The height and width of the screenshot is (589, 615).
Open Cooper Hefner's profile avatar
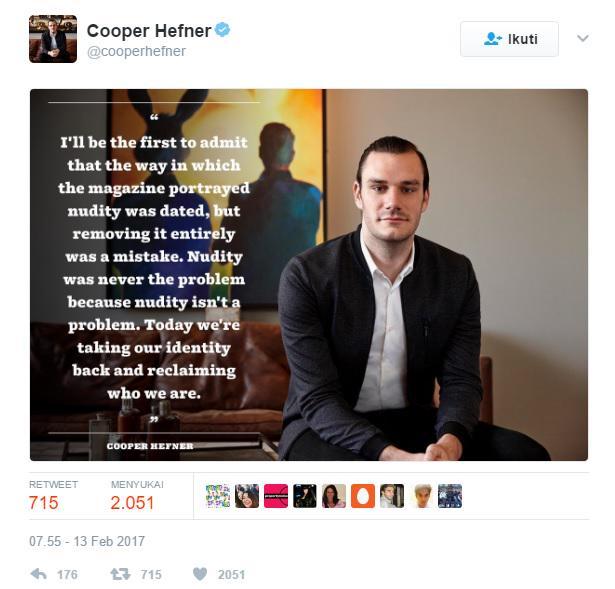pos(53,39)
